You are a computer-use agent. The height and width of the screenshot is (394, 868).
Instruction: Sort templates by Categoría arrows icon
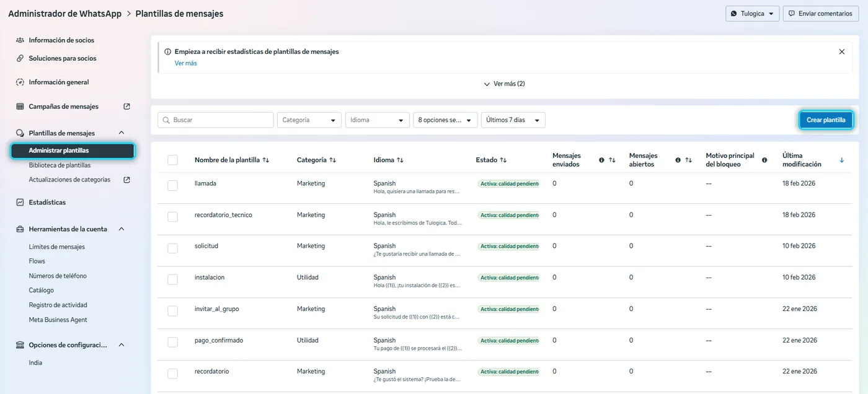click(333, 160)
